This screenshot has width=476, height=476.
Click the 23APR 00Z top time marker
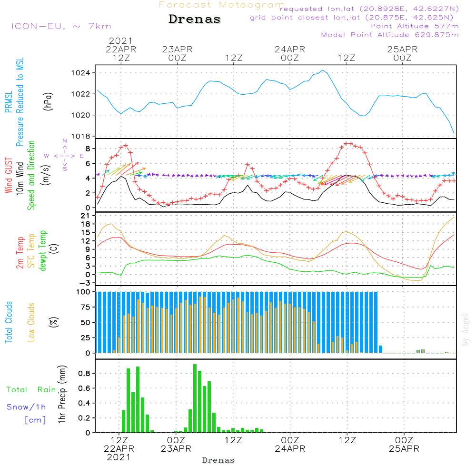point(177,53)
